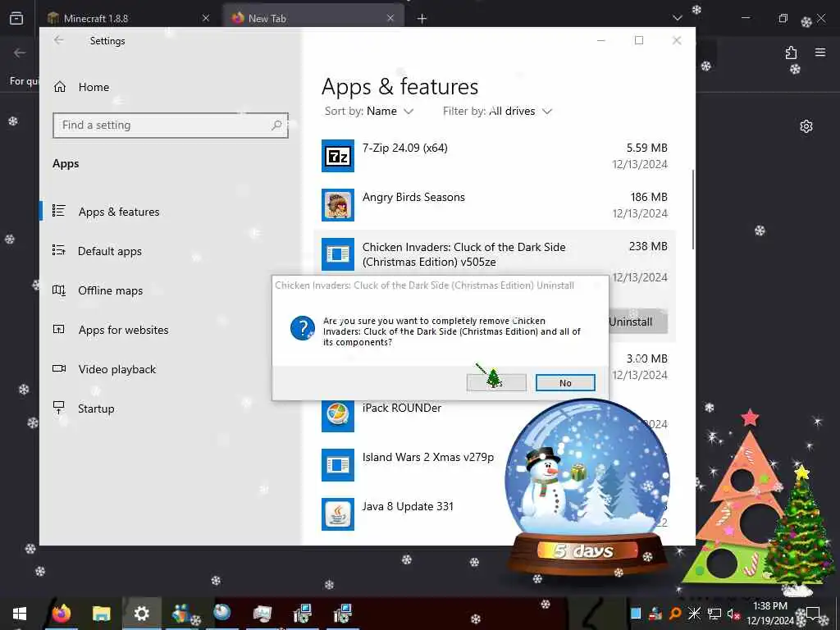Click the orange magnifier tray icon

[x=675, y=614]
